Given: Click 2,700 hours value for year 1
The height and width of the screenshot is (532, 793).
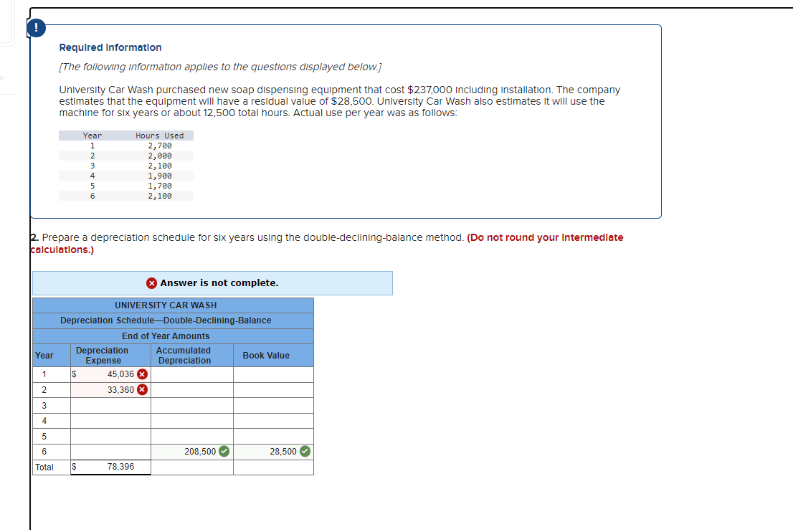Looking at the screenshot, I should coord(160,146).
